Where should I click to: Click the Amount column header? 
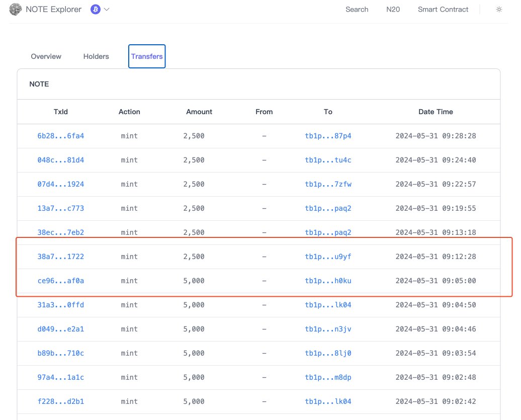199,112
